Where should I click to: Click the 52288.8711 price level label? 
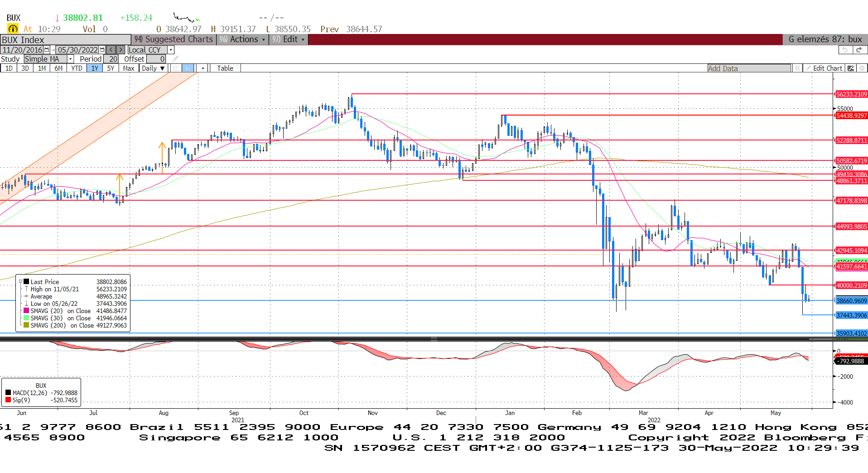pos(851,140)
